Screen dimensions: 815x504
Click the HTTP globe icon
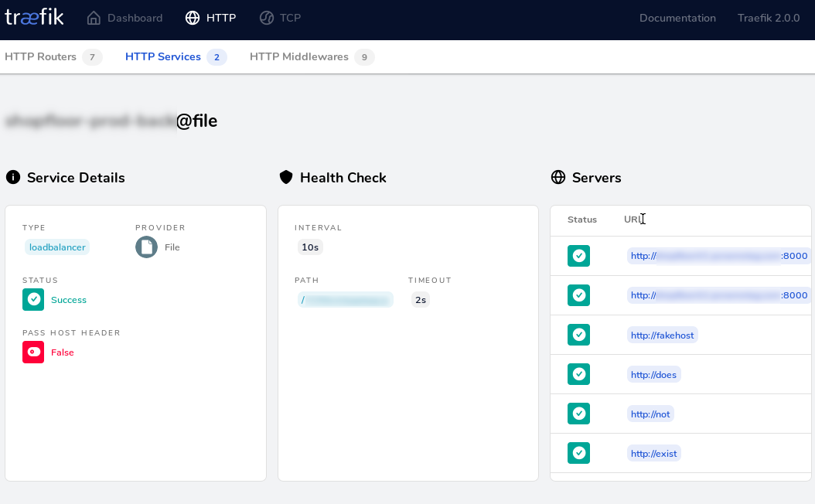point(193,19)
